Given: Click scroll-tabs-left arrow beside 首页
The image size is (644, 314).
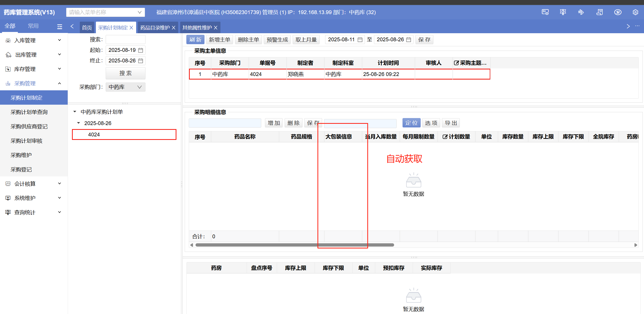Looking at the screenshot, I should click(72, 26).
